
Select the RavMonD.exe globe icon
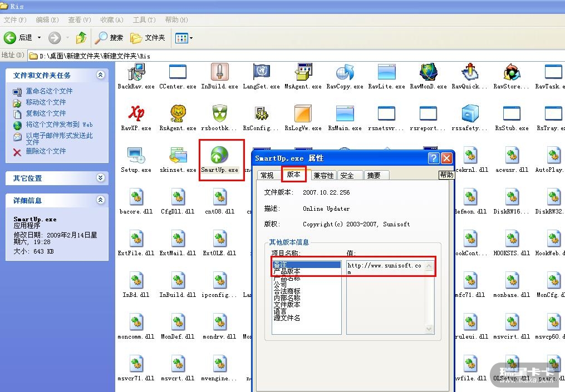coord(428,72)
